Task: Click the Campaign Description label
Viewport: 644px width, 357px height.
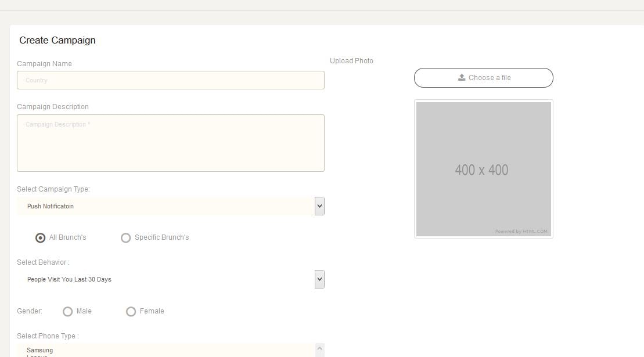Action: 53,107
